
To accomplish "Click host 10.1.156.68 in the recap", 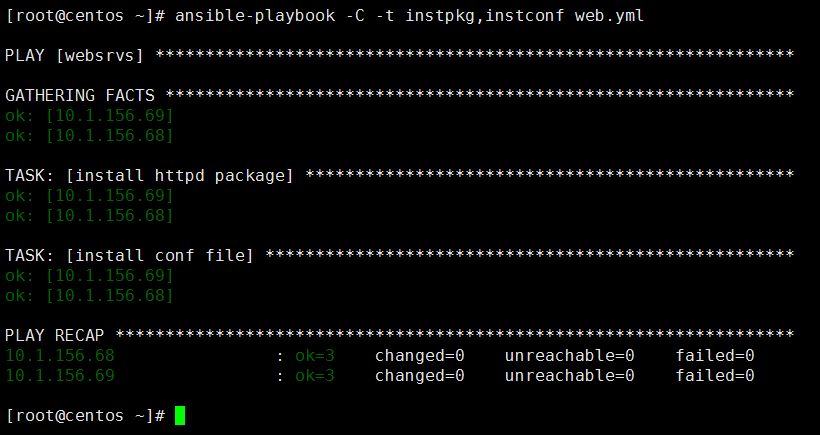I will [60, 356].
